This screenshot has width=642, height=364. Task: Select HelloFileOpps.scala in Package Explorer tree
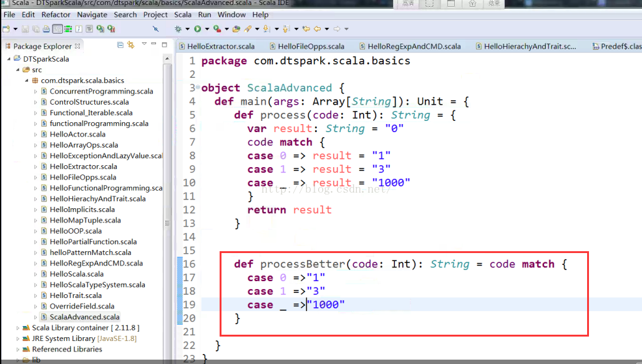83,177
